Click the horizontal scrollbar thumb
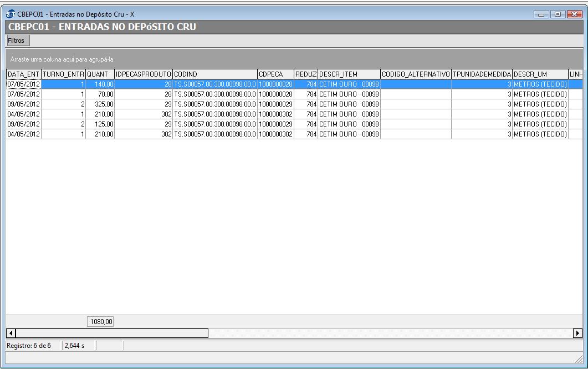 (x=111, y=333)
